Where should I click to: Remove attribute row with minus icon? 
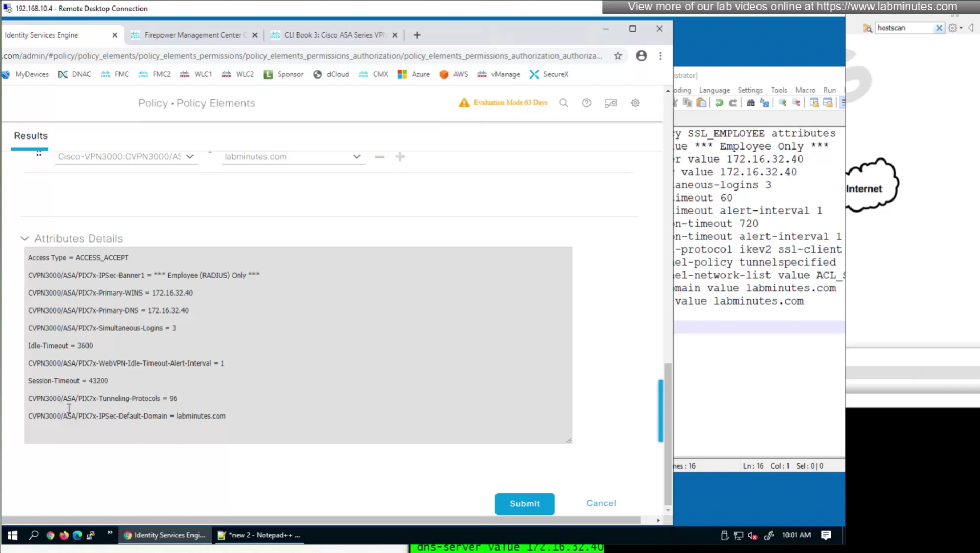[380, 157]
